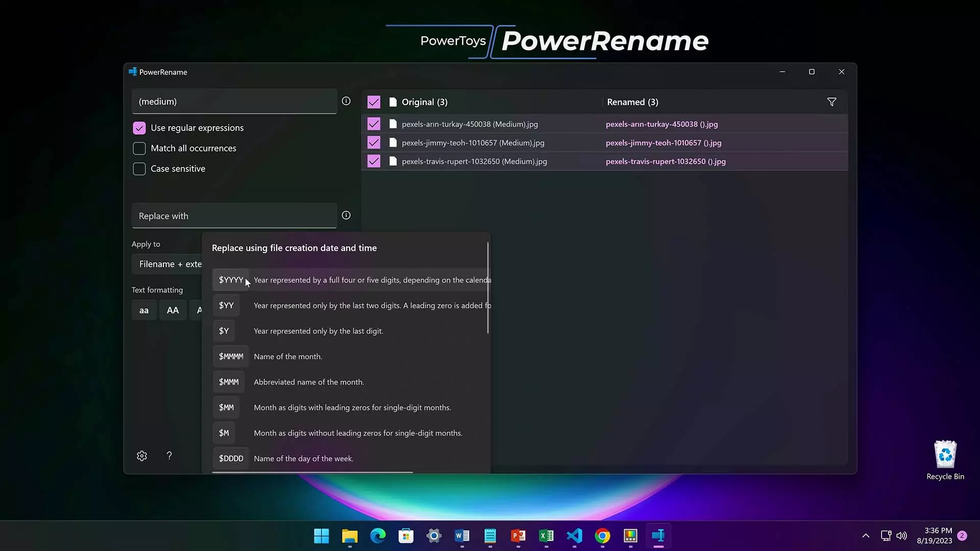Open the notification count badge in system tray
Image resolution: width=980 pixels, height=551 pixels.
[962, 536]
